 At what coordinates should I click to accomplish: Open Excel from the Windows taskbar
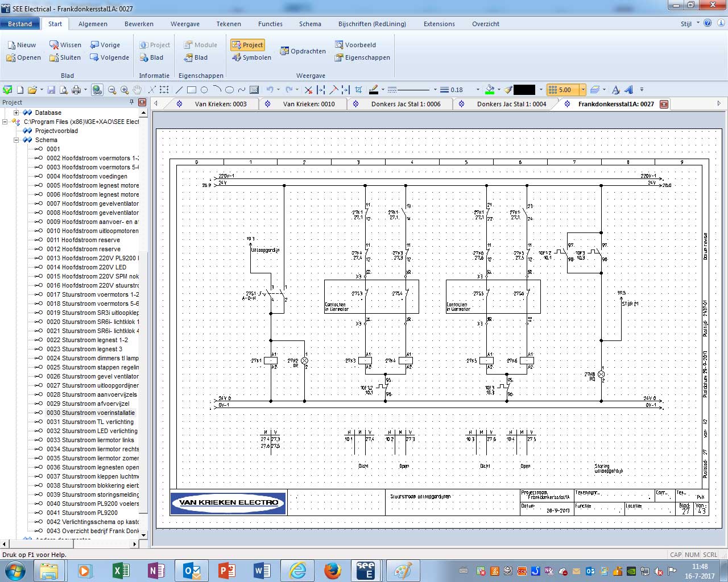click(121, 570)
